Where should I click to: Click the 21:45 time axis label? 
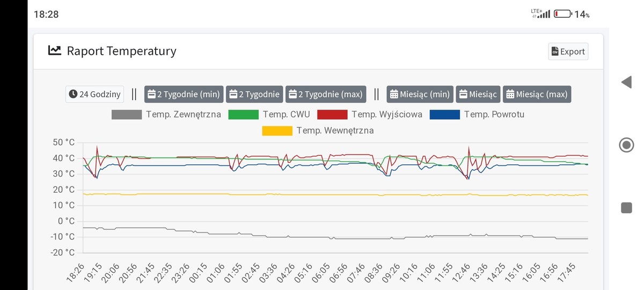tap(147, 272)
